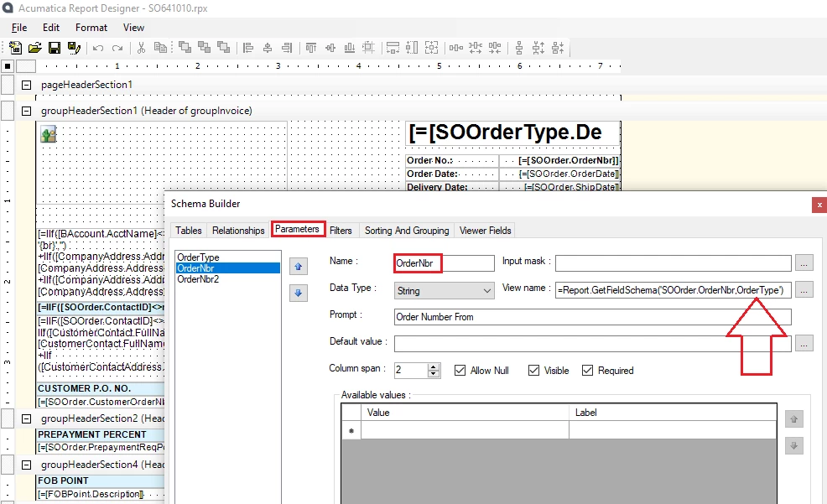This screenshot has height=504, width=827.
Task: Click the Undo arrow icon
Action: click(98, 48)
